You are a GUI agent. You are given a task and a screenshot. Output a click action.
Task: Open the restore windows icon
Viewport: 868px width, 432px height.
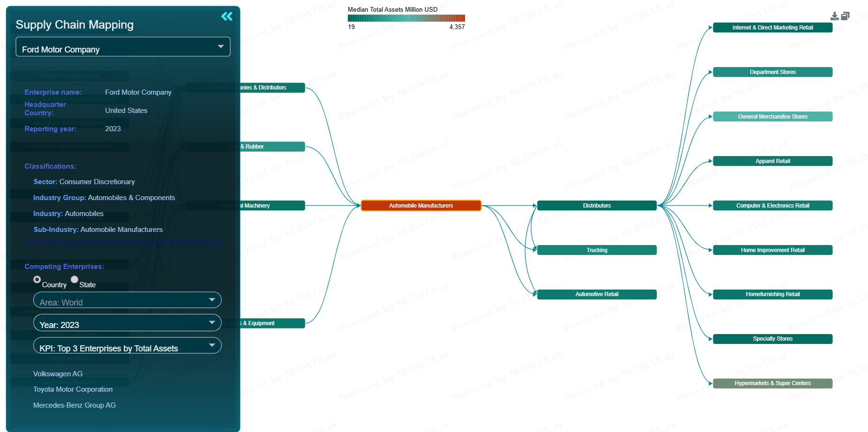pos(845,16)
